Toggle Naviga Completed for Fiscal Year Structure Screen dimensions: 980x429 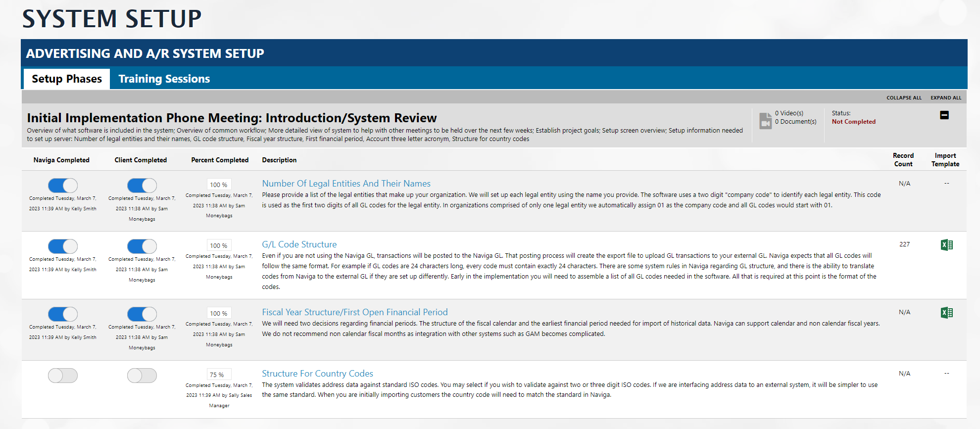pyautogui.click(x=63, y=314)
